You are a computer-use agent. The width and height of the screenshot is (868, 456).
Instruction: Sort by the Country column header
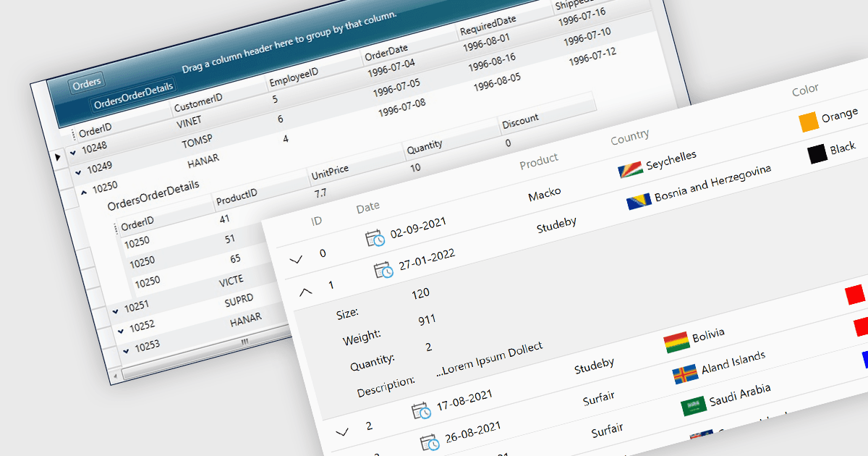click(630, 137)
